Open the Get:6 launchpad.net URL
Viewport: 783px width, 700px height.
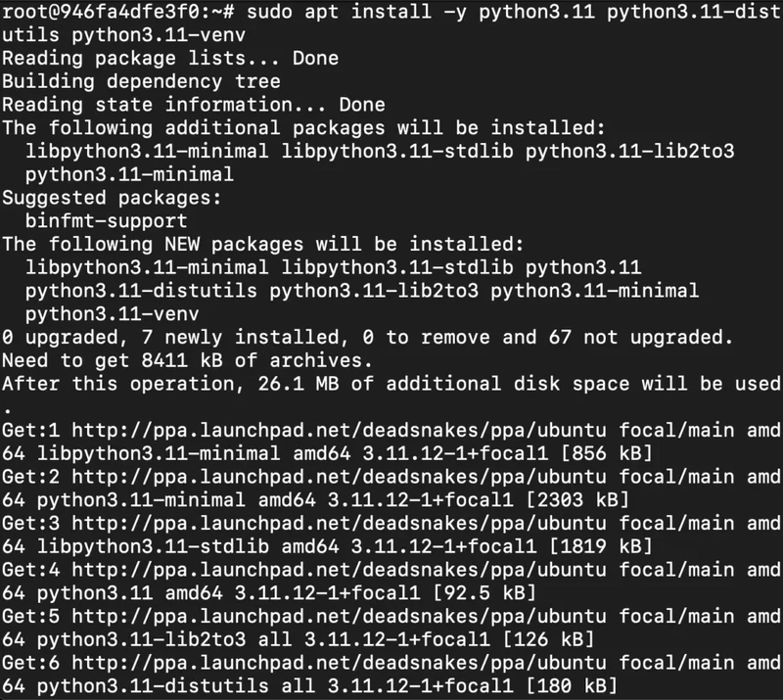pyautogui.click(x=339, y=663)
